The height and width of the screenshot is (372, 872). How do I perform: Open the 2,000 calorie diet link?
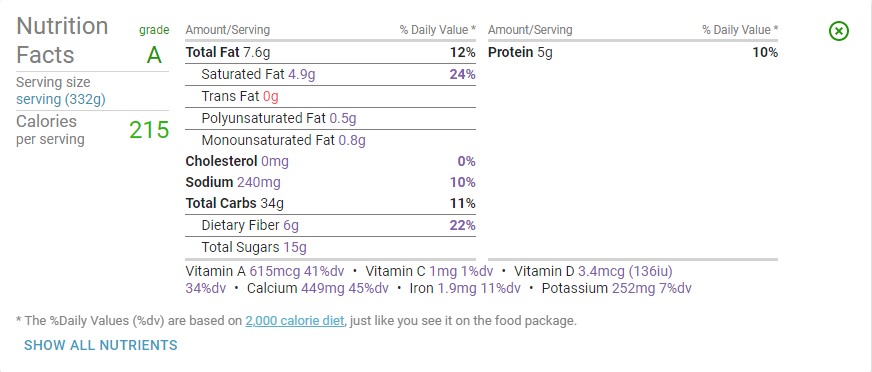pos(295,321)
